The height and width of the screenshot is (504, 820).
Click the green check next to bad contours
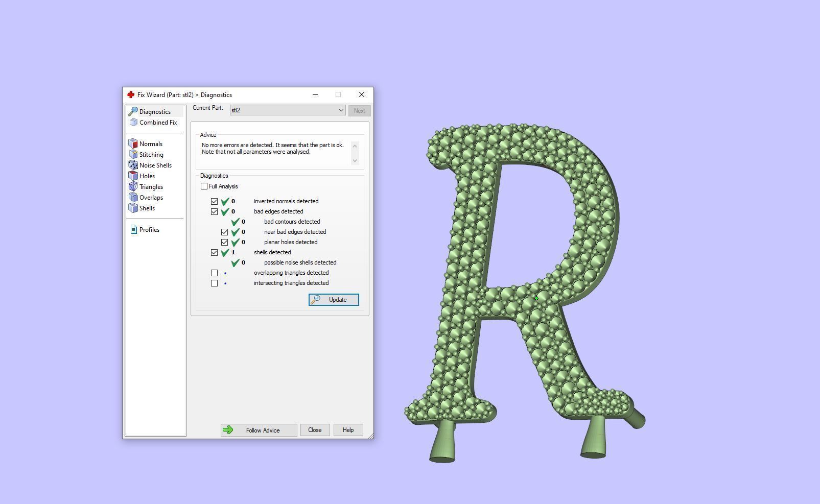(x=235, y=222)
